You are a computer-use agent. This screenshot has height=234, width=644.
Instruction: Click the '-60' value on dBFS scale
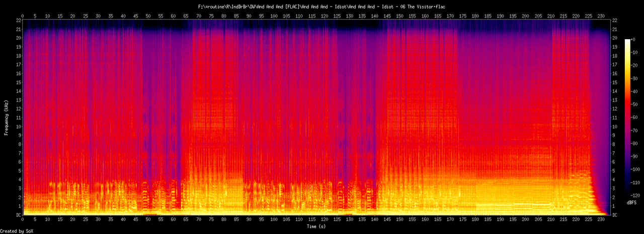635,118
